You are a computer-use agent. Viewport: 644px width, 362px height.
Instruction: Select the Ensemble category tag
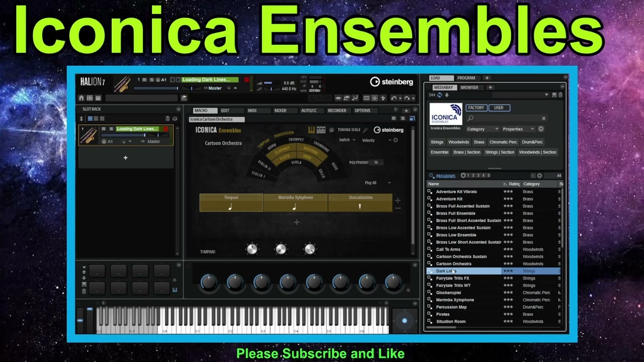click(439, 152)
